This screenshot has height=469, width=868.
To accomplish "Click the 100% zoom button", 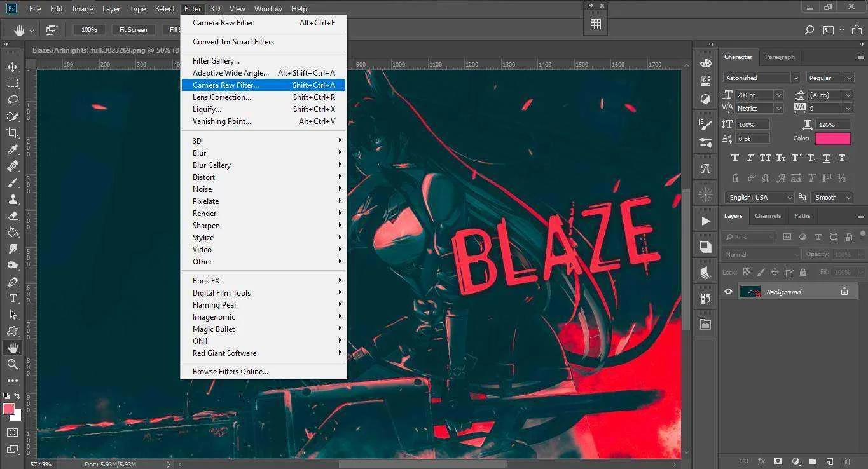I will pos(89,30).
